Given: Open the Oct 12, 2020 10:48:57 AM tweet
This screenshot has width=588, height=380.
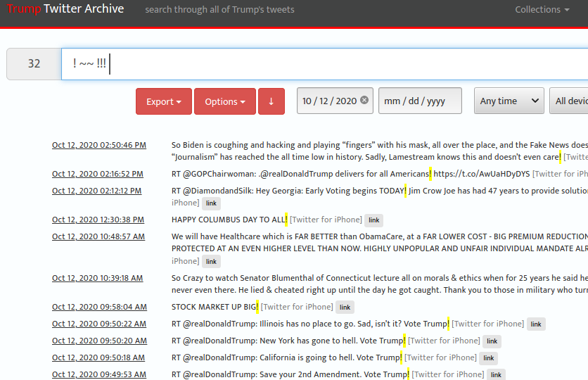Looking at the screenshot, I should pos(98,236).
